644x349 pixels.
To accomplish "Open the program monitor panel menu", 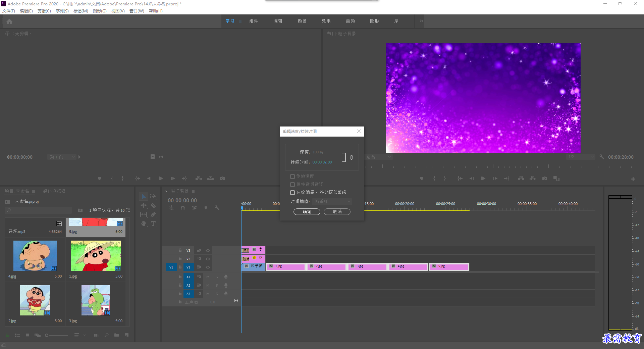I will click(x=360, y=34).
